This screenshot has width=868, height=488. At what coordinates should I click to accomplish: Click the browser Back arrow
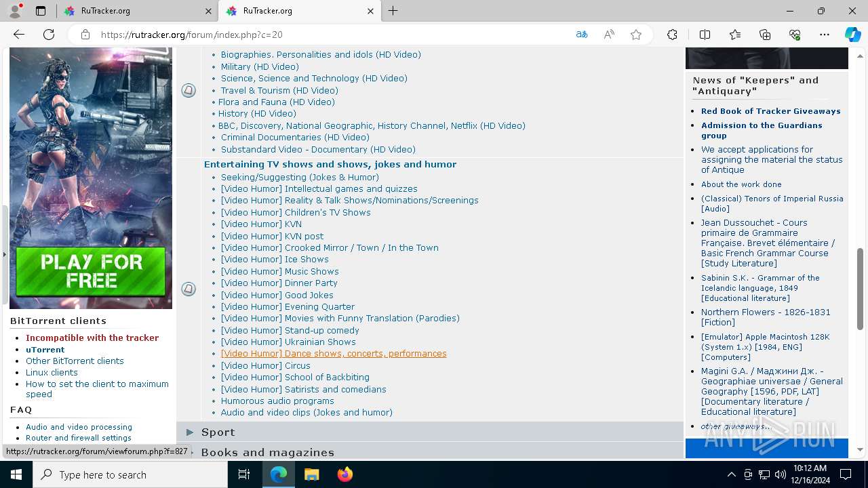pos(19,35)
